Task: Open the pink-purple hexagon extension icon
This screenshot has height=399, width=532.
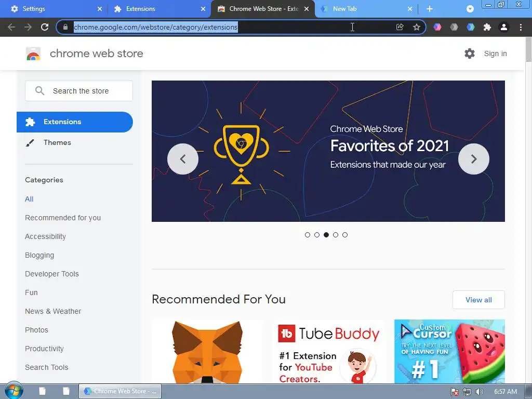Action: pos(437,27)
